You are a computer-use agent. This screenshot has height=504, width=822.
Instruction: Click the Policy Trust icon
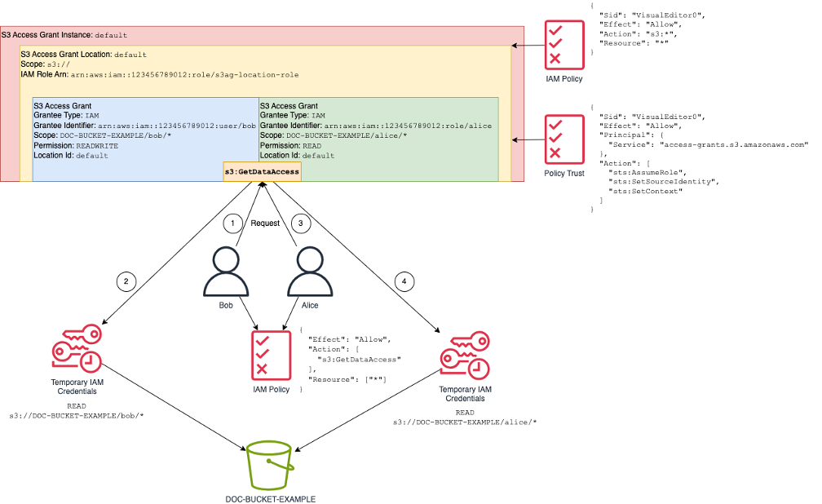click(564, 139)
